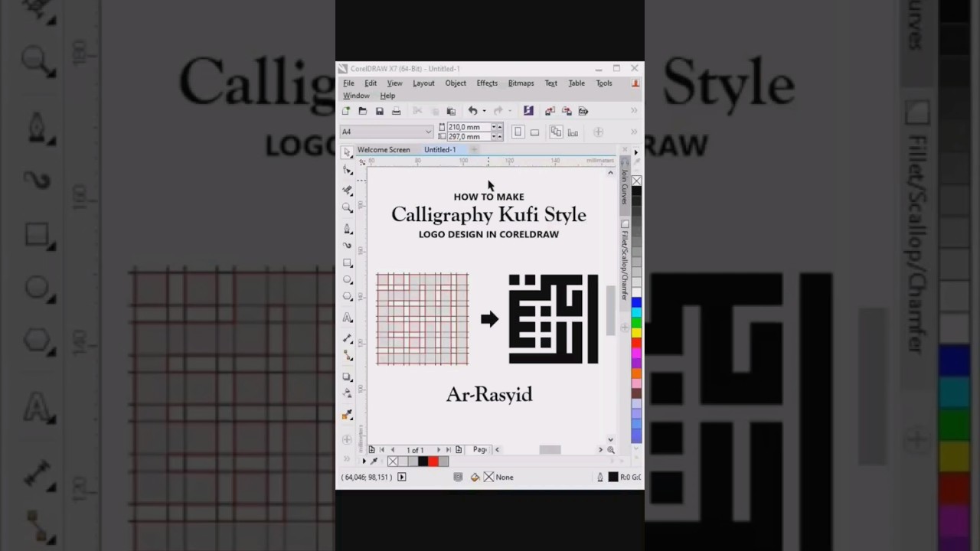Open a file with the folder icon

coord(363,111)
